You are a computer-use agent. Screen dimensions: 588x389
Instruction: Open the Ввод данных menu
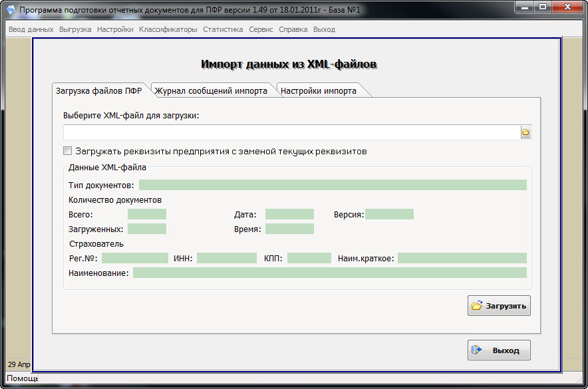31,29
